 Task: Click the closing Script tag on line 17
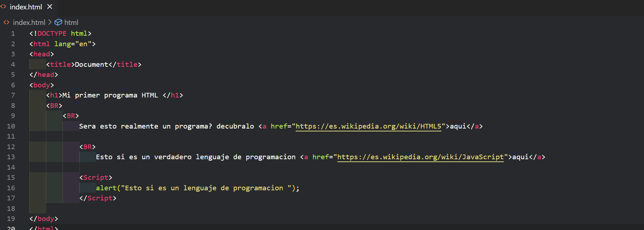(98, 198)
